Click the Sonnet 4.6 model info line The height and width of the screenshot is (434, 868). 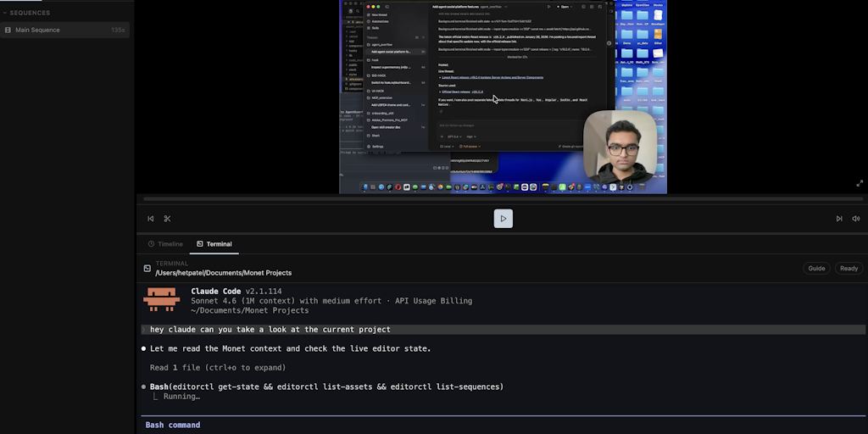[x=331, y=301]
